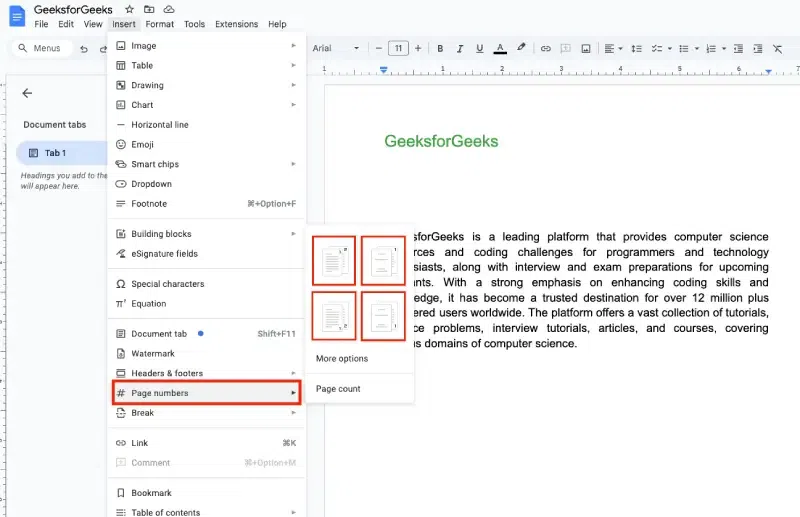Select page number top-right all pages

(334, 260)
